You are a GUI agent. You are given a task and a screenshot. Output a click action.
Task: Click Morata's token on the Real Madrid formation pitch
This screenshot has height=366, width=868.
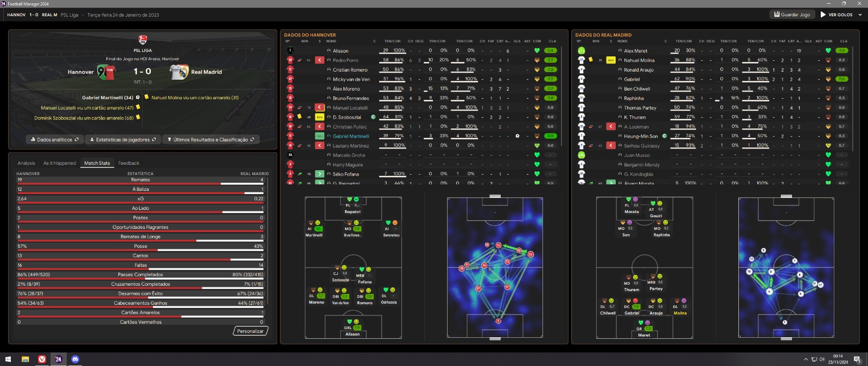(631, 206)
